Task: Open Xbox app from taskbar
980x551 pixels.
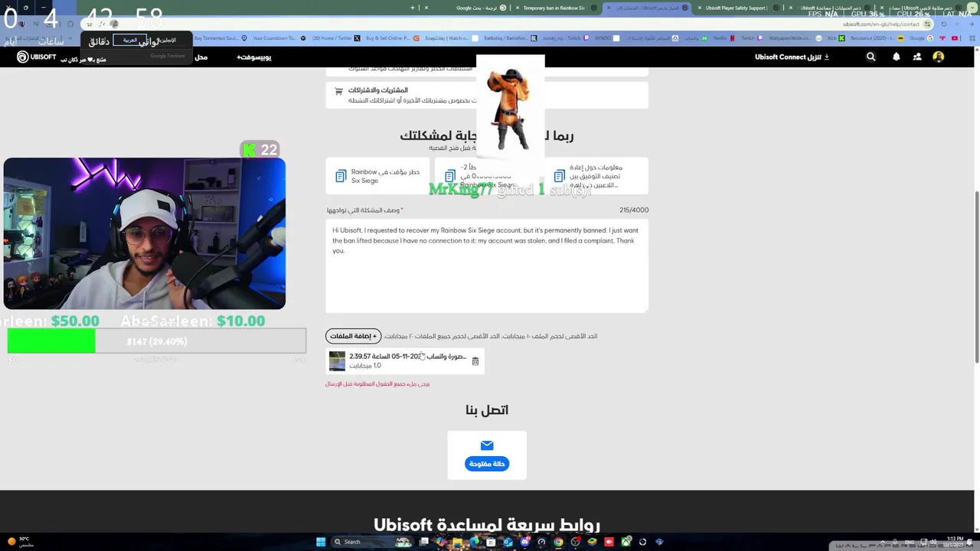Action: [x=626, y=542]
